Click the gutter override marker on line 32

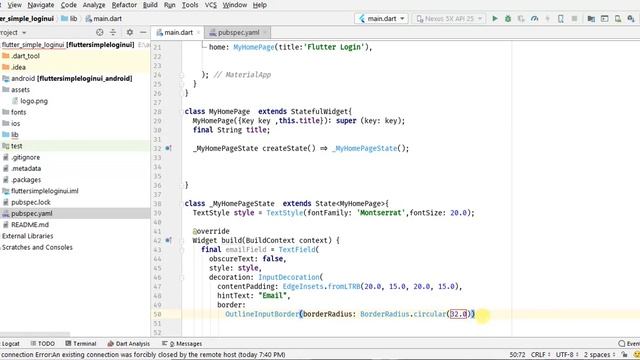click(168, 148)
